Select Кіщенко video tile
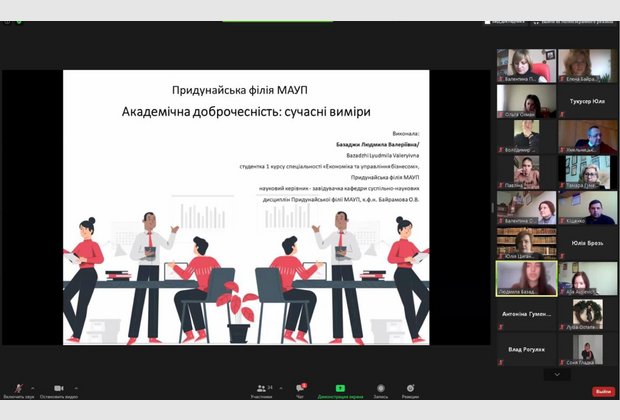The width and height of the screenshot is (620, 420). [x=588, y=208]
